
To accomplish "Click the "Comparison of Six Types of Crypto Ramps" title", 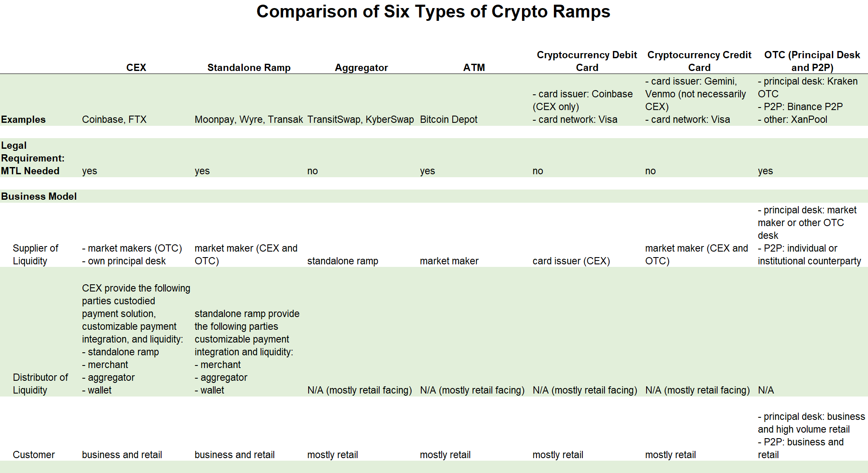I will pos(433,11).
